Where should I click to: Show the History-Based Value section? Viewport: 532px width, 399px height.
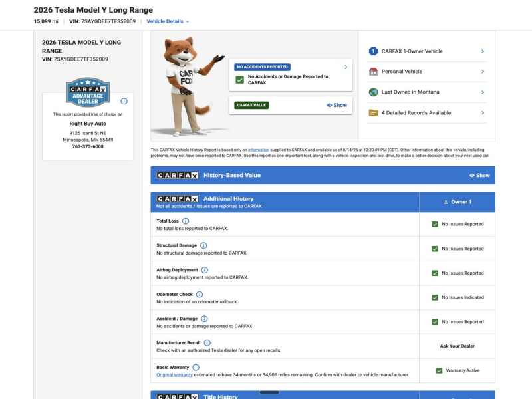tap(479, 175)
